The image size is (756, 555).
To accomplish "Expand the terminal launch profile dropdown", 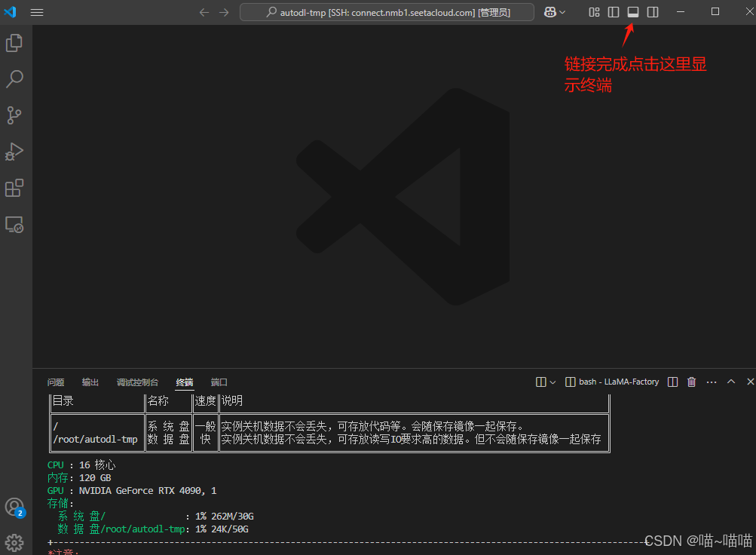I will pos(552,382).
